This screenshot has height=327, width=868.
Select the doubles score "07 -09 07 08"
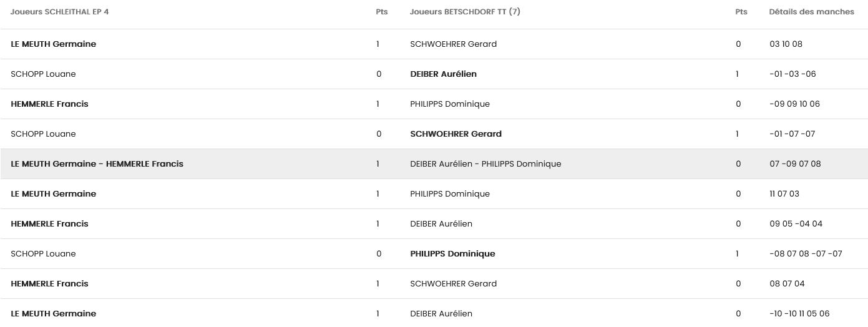(x=796, y=164)
